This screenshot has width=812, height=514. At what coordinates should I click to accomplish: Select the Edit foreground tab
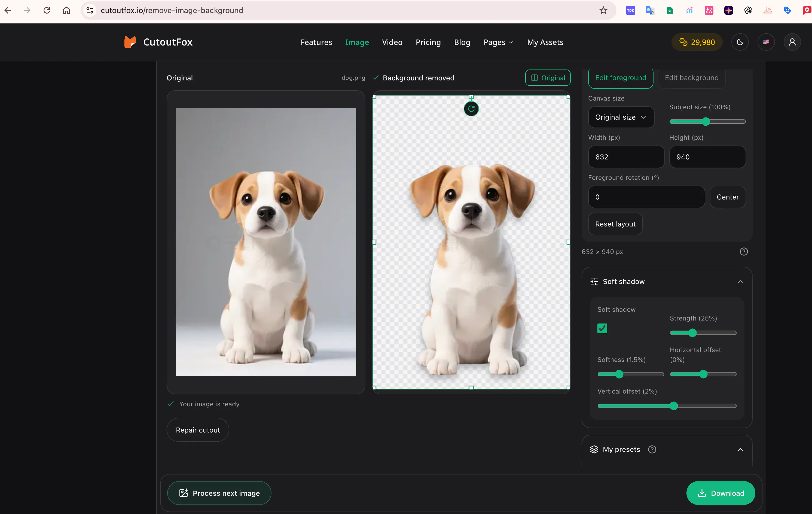621,78
